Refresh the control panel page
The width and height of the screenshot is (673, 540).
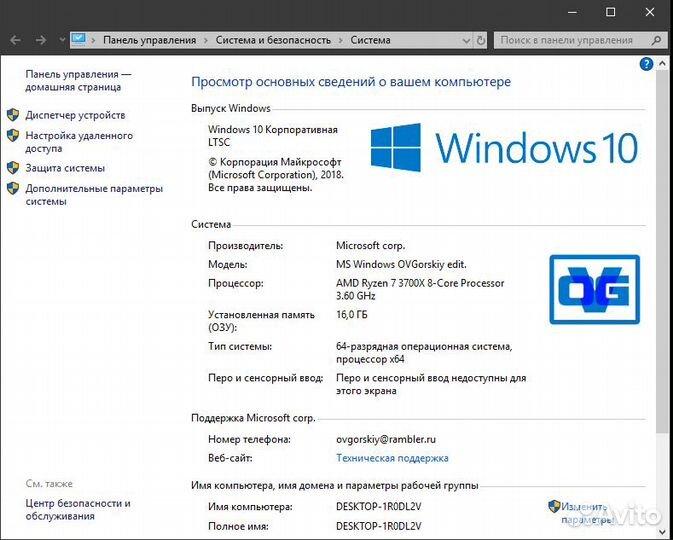[x=481, y=40]
